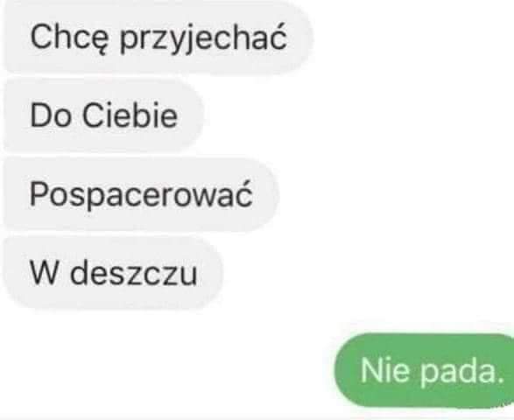Click the word 'deszczu'
Viewport: 514px width, 420px height.
click(x=134, y=272)
